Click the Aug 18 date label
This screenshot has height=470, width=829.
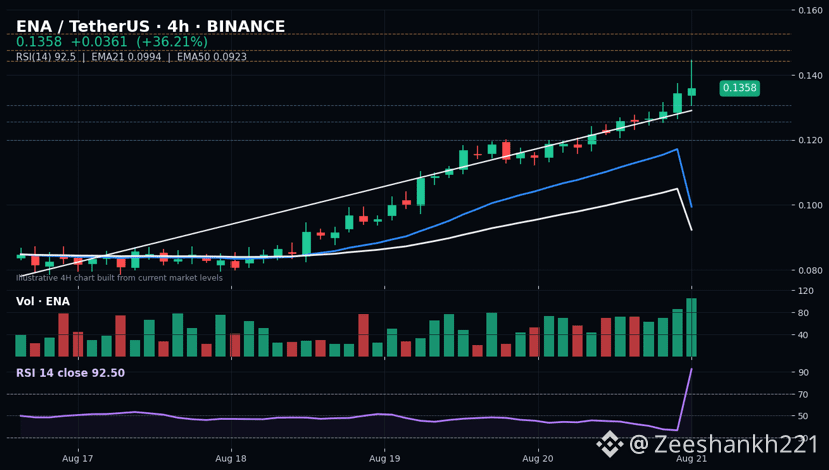coord(231,458)
